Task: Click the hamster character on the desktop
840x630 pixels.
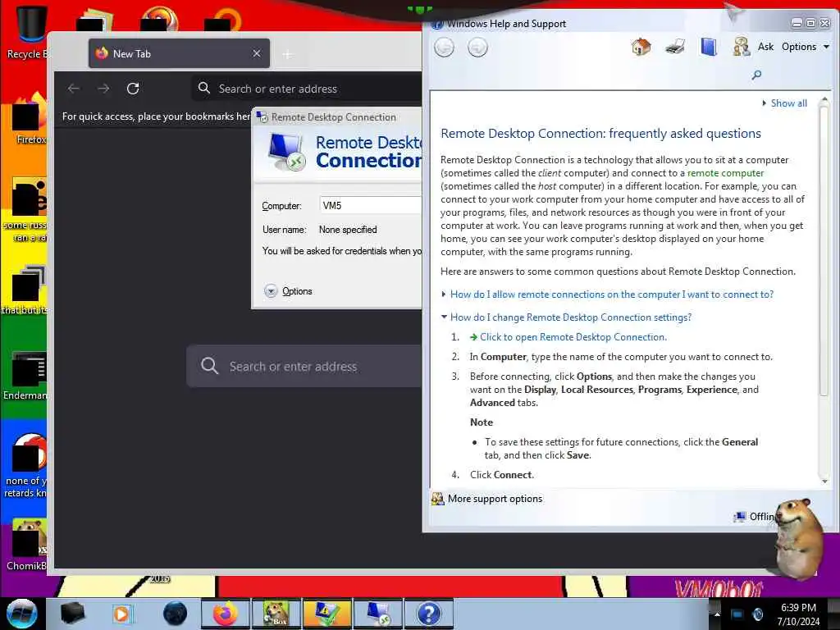Action: click(798, 538)
